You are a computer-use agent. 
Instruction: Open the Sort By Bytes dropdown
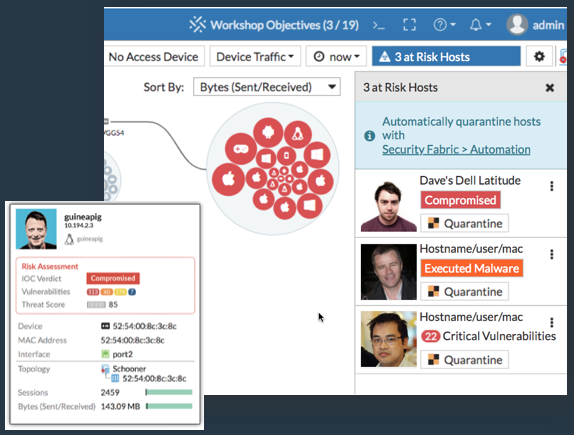[x=267, y=87]
